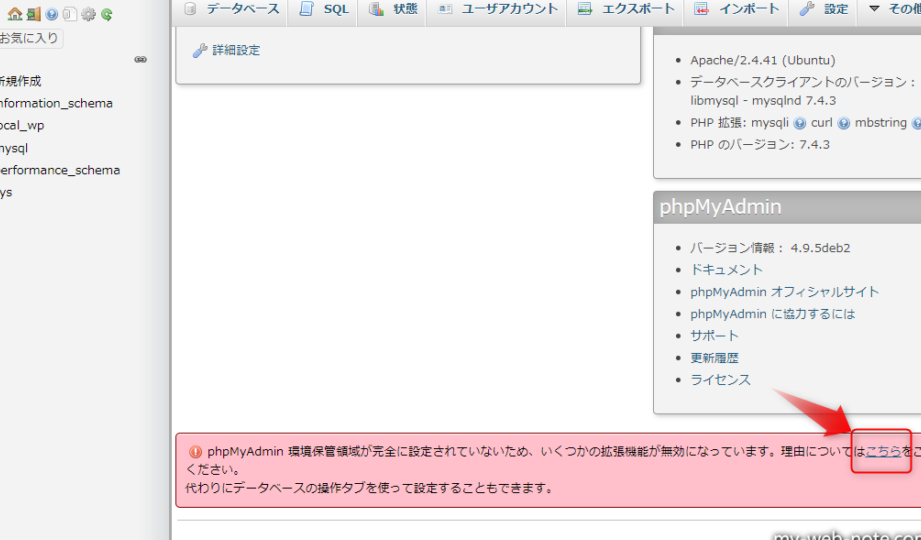The height and width of the screenshot is (540, 921).
Task: Open navigation panel settings gear icon
Action: [x=88, y=14]
